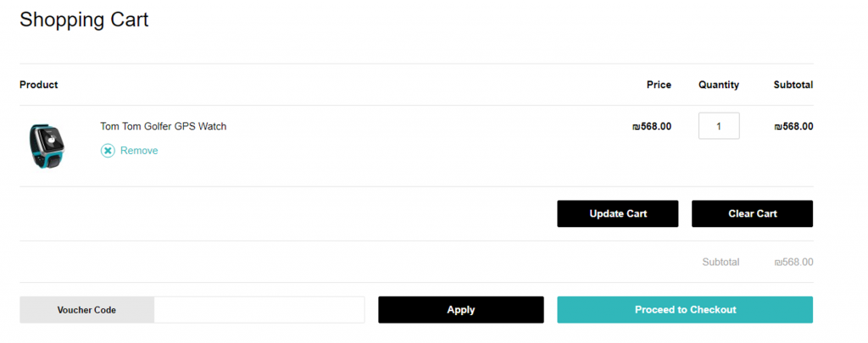Click the grey cart total ₪568.00
Screen dimensions: 868x343
tap(793, 263)
